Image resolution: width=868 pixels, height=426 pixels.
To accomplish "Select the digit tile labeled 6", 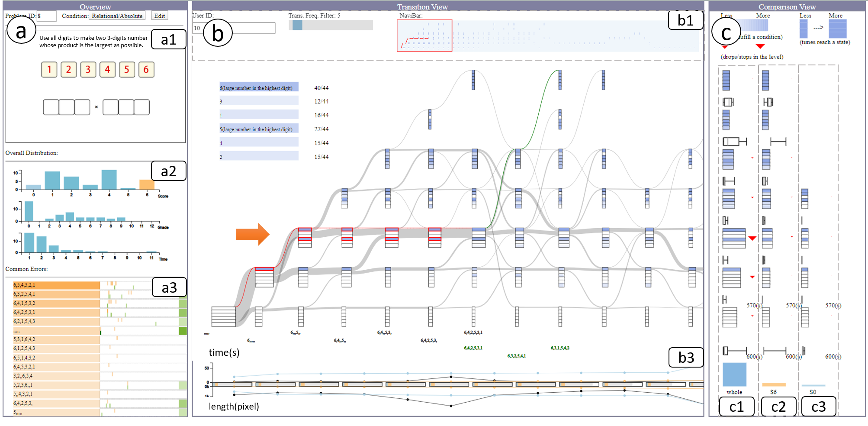I will click(146, 70).
